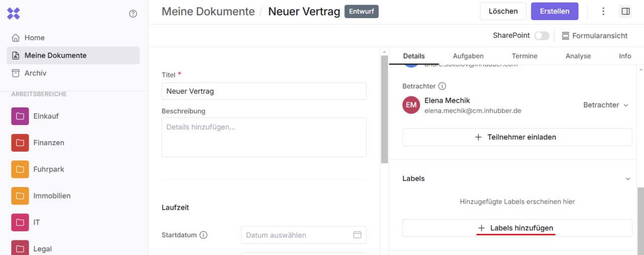Open the Einkauf workspace folder
The image size is (644, 255).
[46, 116]
